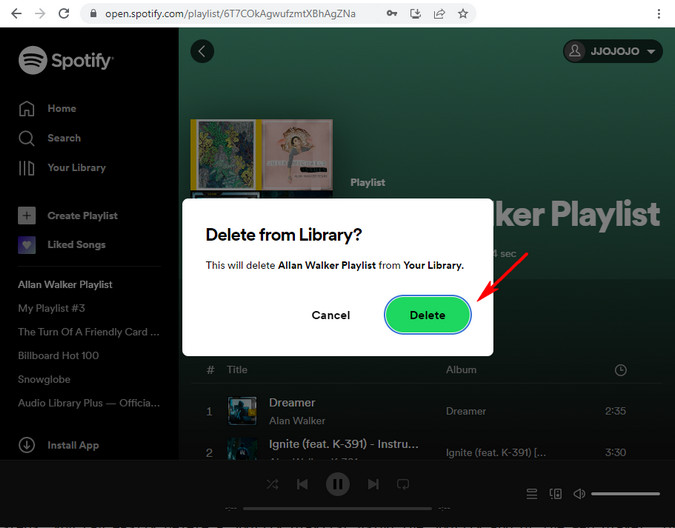The image size is (675, 528).
Task: Pause the current playback
Action: pyautogui.click(x=338, y=485)
